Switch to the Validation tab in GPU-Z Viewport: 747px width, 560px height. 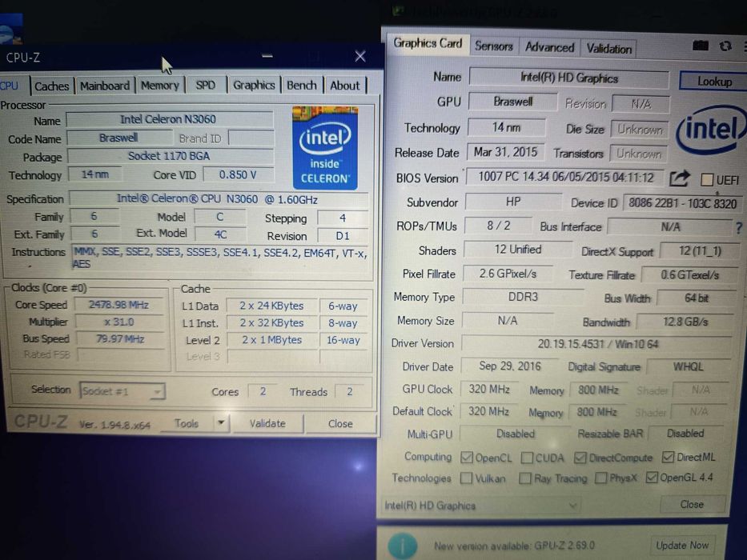(x=608, y=49)
